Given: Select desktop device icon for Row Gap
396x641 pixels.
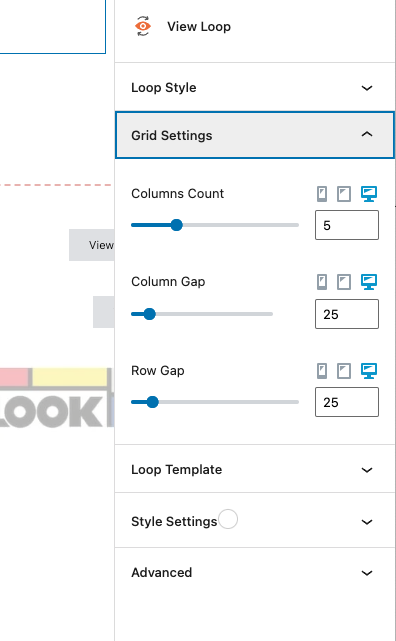Looking at the screenshot, I should coord(369,371).
